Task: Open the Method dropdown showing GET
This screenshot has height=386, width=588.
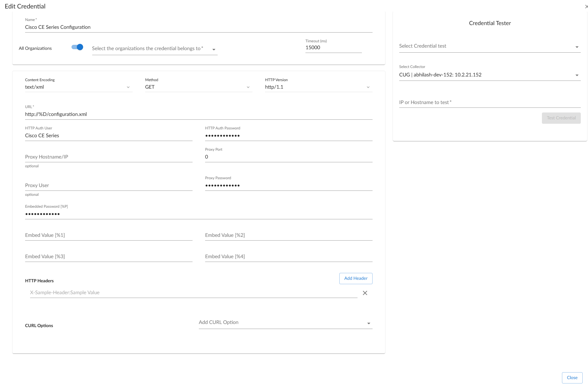Action: pyautogui.click(x=198, y=87)
